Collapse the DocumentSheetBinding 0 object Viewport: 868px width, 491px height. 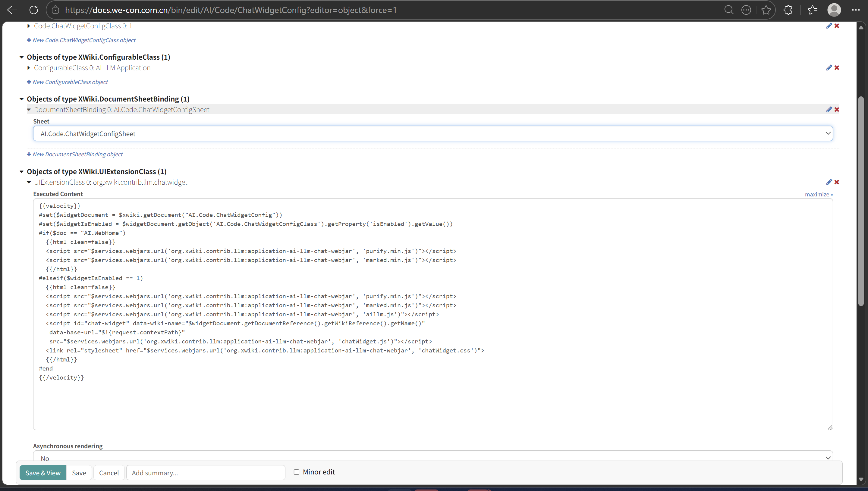29,110
